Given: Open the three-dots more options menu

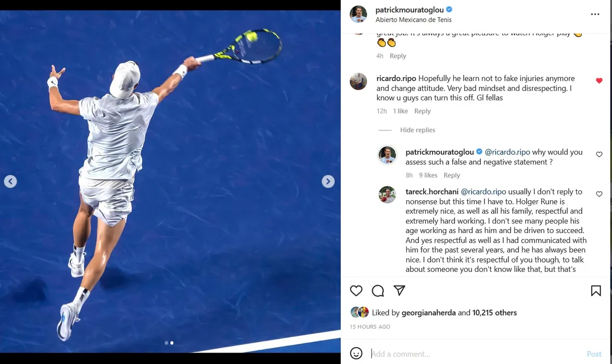Looking at the screenshot, I should click(595, 15).
